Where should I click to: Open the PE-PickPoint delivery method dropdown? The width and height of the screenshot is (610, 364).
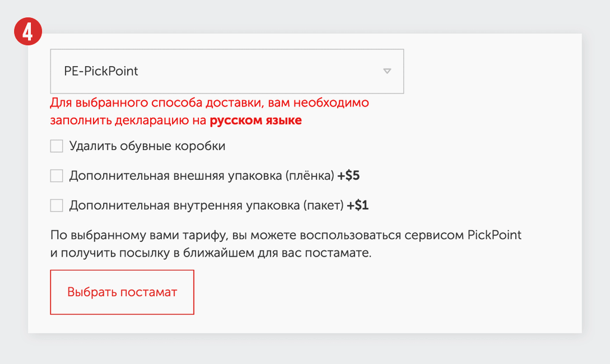click(x=227, y=71)
